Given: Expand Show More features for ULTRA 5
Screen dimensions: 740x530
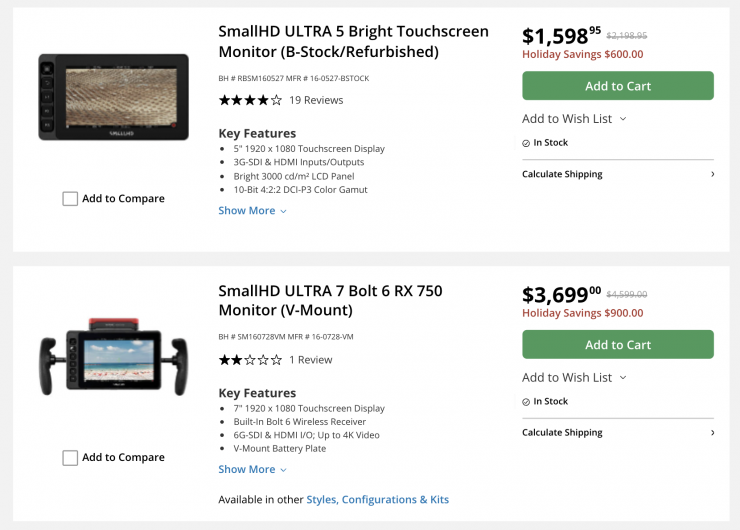Looking at the screenshot, I should tap(252, 211).
